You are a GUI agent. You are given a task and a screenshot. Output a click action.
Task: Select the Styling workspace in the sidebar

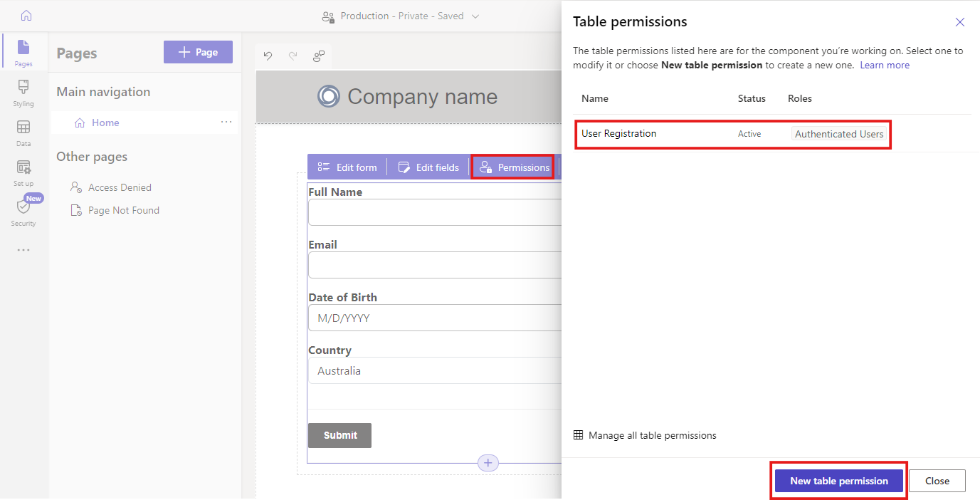[x=23, y=93]
